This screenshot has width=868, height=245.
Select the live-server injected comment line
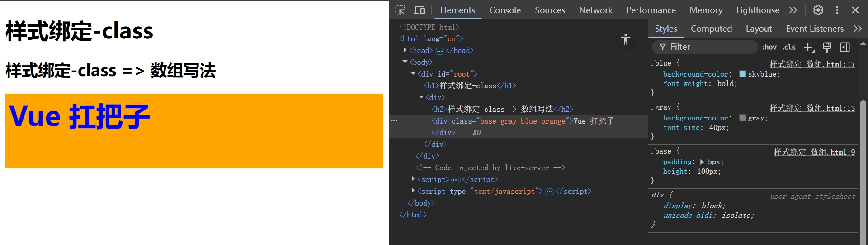pos(490,168)
